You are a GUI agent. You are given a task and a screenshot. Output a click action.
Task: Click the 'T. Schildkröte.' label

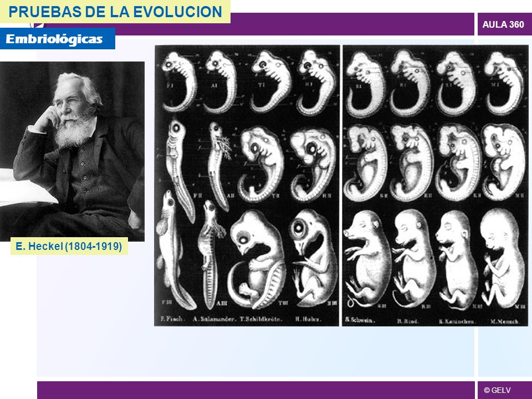point(260,319)
